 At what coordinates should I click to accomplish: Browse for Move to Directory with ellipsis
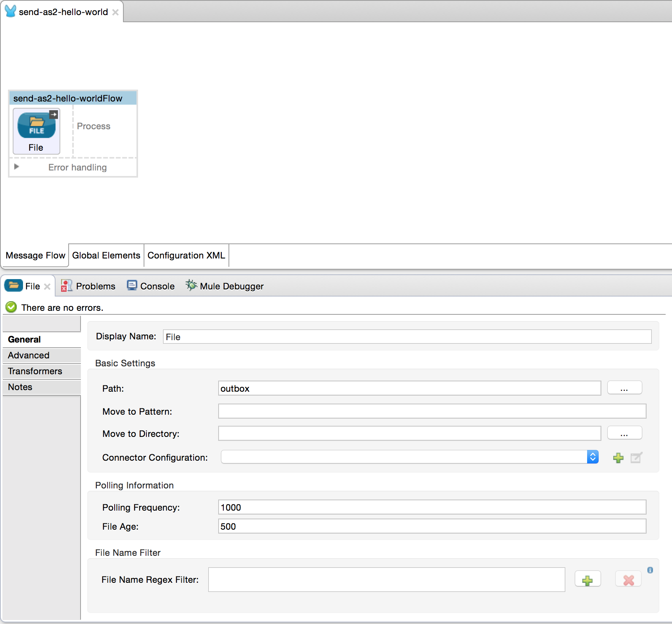click(624, 433)
